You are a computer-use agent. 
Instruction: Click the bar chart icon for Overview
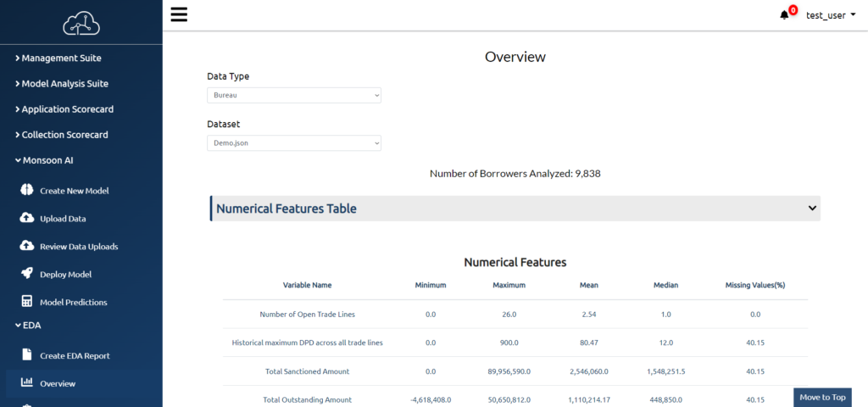point(26,382)
